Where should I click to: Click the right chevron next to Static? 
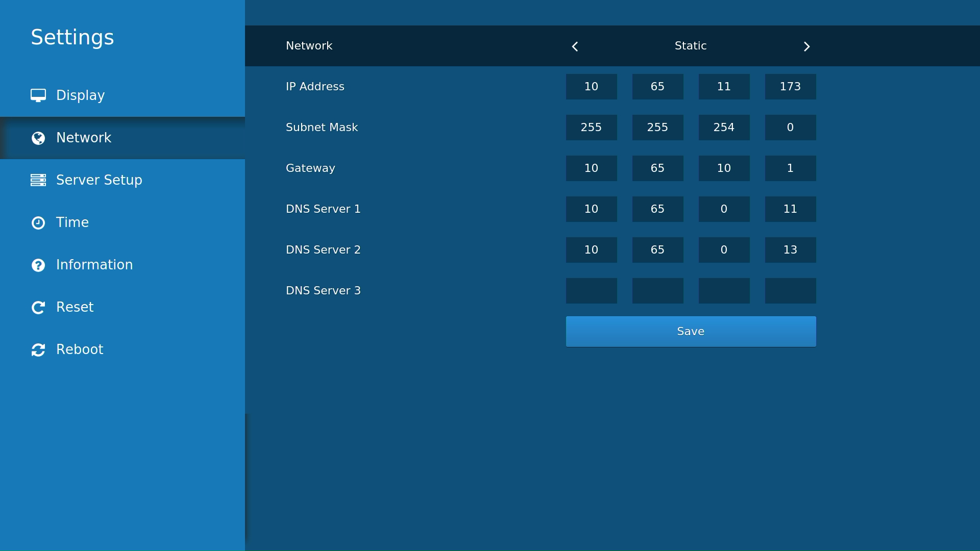coord(806,46)
